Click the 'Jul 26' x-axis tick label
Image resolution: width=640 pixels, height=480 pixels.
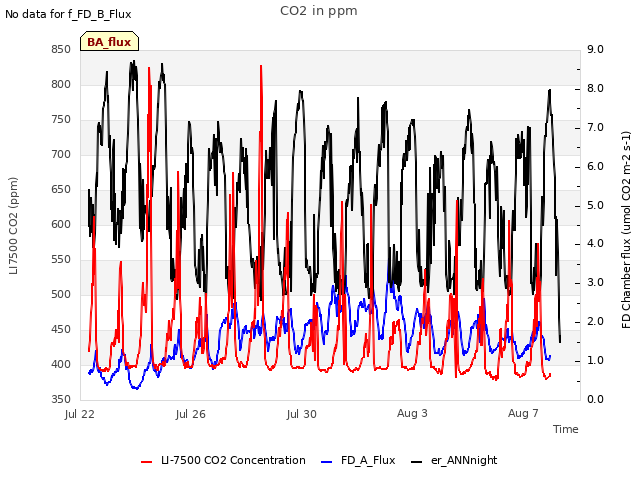(191, 414)
